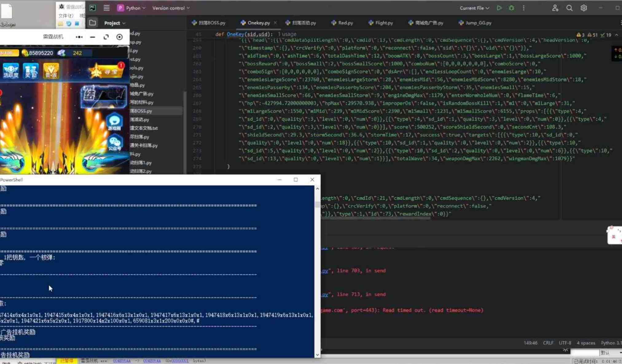Open the game circle chat bubble icon
622x364 pixels.
click(114, 122)
